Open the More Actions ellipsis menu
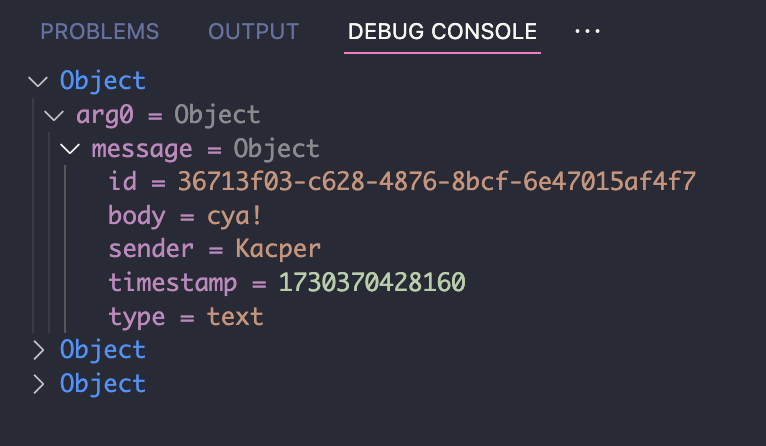The height and width of the screenshot is (446, 766). pos(587,31)
